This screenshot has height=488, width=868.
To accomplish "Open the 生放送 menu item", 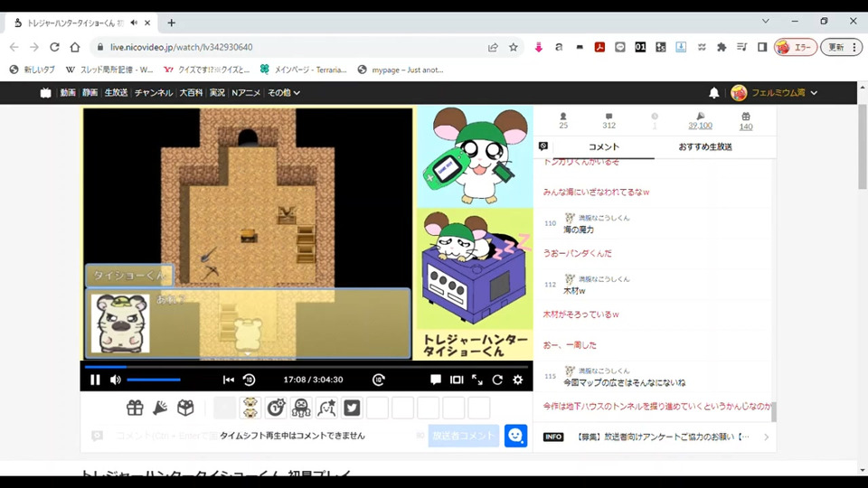I will (117, 93).
